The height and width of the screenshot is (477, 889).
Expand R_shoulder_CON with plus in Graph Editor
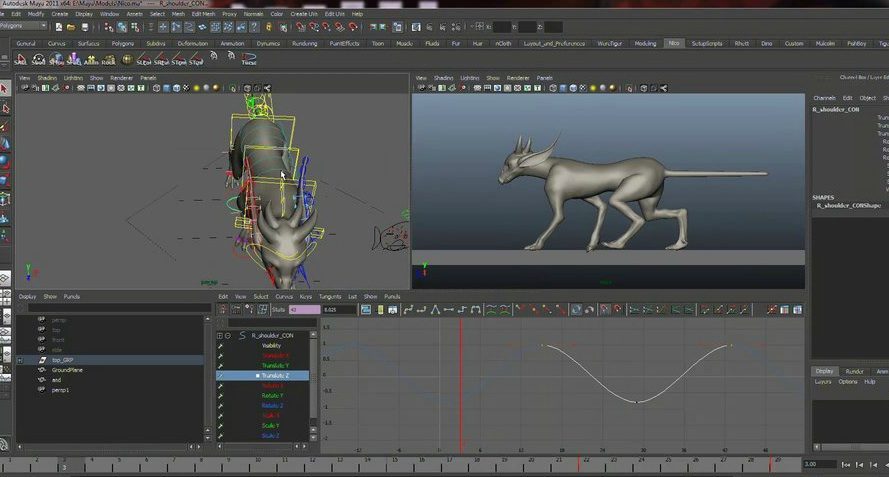click(x=220, y=336)
